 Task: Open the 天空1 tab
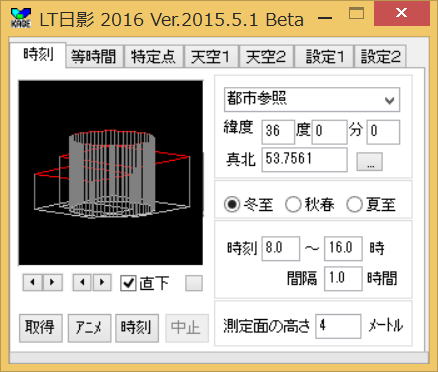click(x=211, y=57)
